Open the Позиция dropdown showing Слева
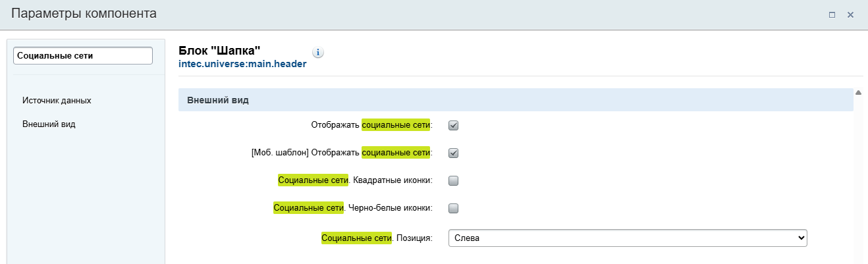Screen dimensions: 868x264 627,238
